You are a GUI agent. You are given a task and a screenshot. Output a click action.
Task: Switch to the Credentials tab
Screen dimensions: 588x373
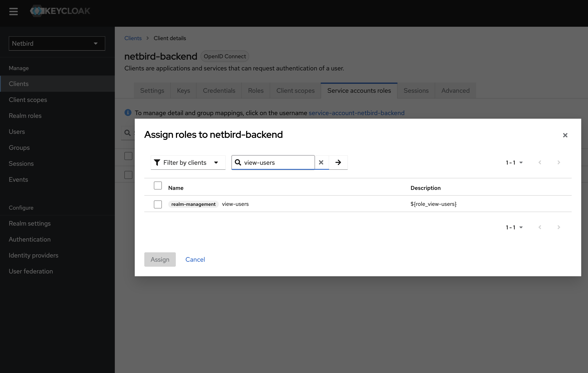(219, 91)
